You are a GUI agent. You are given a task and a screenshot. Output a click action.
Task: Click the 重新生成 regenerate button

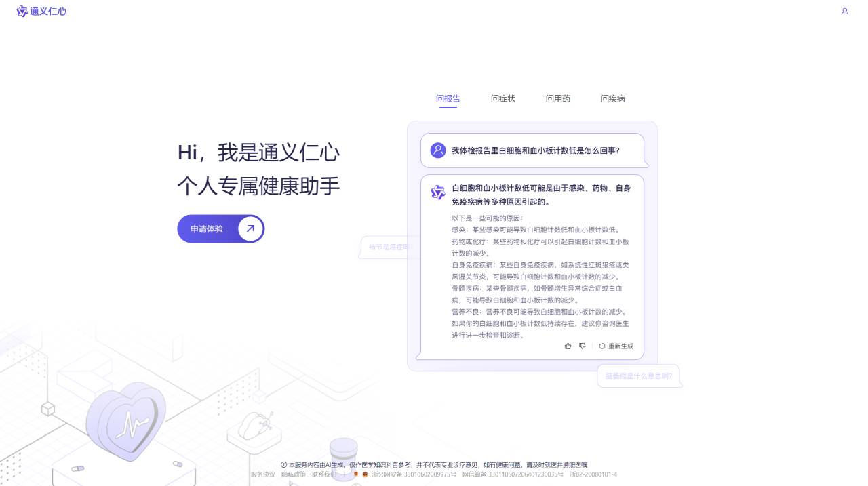(619, 346)
